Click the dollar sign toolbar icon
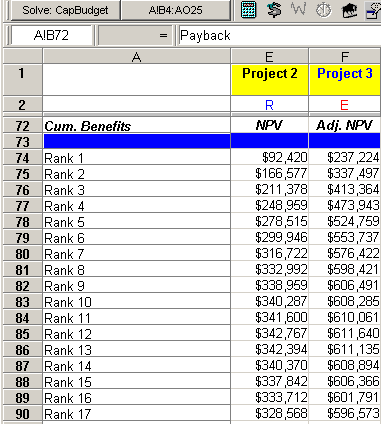This screenshot has height=424, width=381. [274, 10]
